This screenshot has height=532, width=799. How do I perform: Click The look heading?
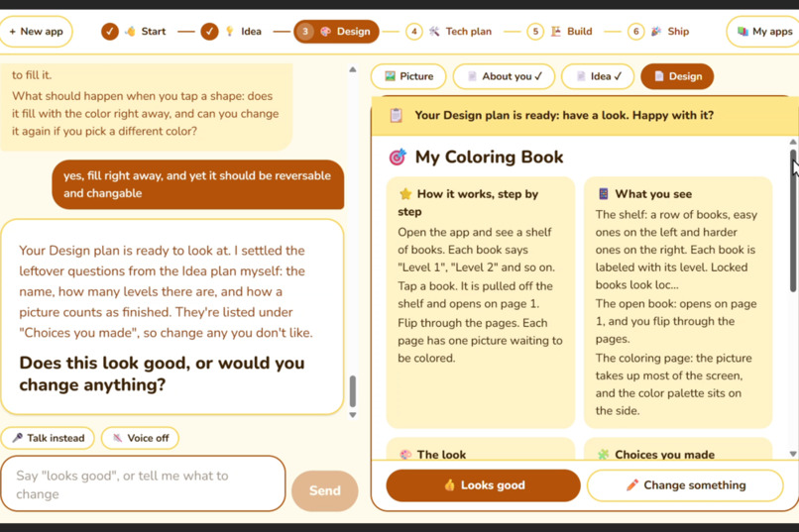441,455
